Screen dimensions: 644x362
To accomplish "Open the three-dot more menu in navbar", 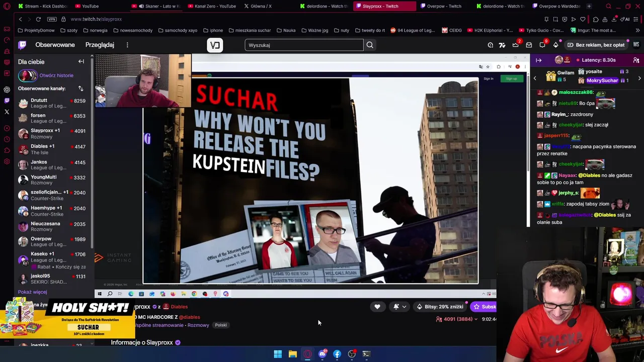I will tap(127, 45).
